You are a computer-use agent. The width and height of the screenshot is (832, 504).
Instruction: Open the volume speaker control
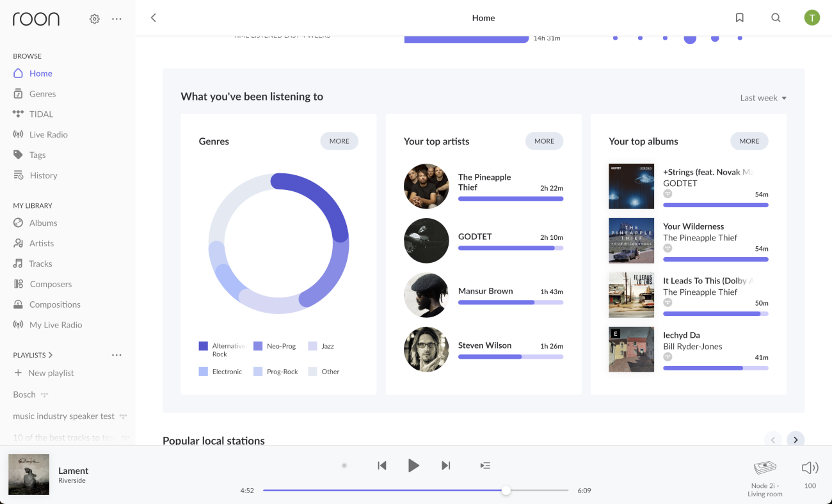(810, 468)
